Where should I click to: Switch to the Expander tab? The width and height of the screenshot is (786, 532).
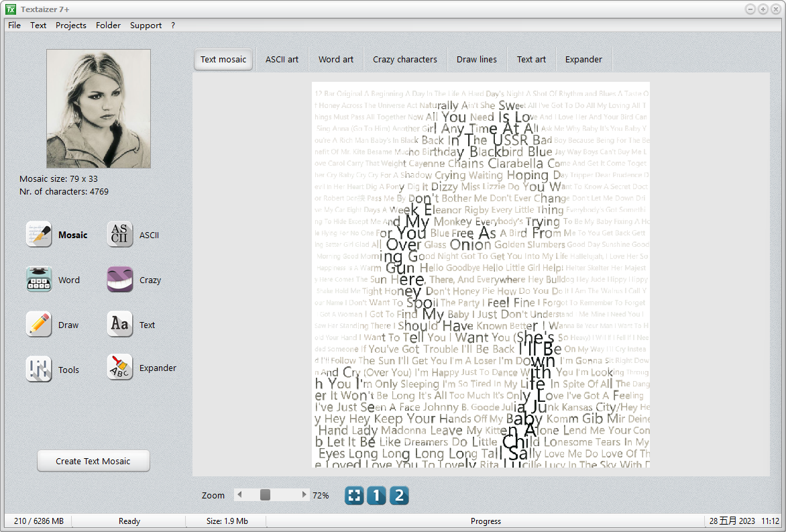pos(583,59)
